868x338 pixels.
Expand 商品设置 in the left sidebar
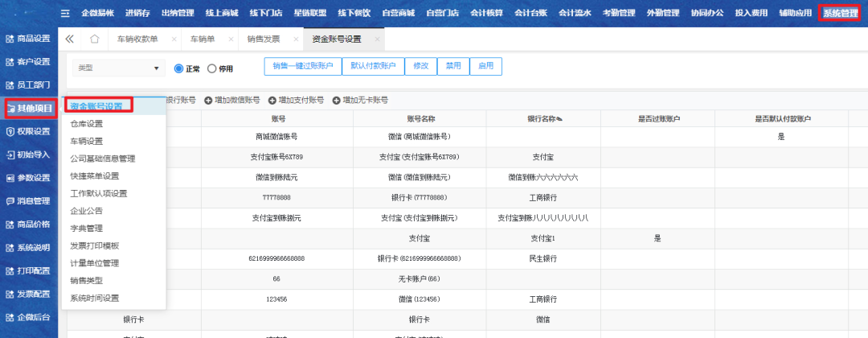(29, 39)
